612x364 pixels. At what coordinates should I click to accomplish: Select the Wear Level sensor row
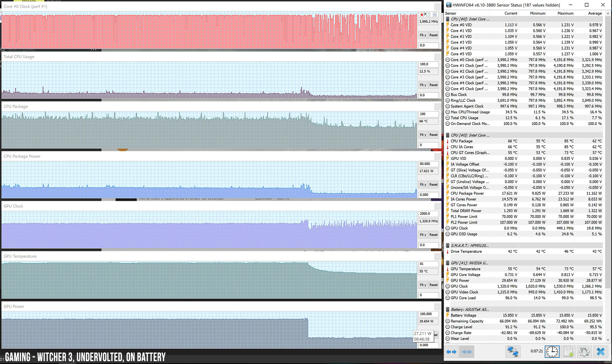click(x=524, y=339)
